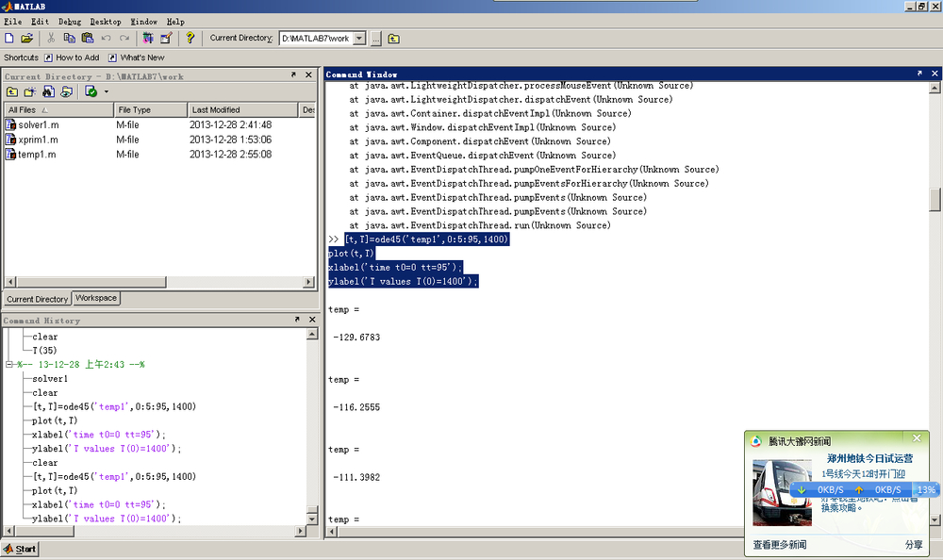Create a new M-file from the toolbar
This screenshot has width=943, height=560.
(9, 39)
